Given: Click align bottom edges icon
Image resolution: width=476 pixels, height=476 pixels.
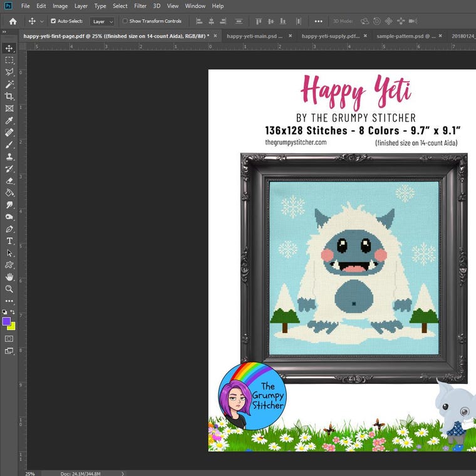Looking at the screenshot, I should tap(283, 21).
